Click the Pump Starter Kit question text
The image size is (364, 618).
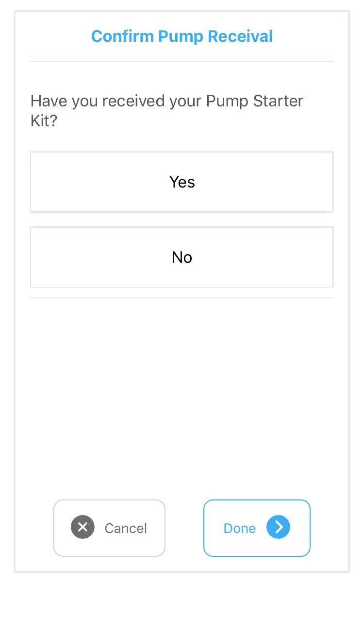point(166,110)
